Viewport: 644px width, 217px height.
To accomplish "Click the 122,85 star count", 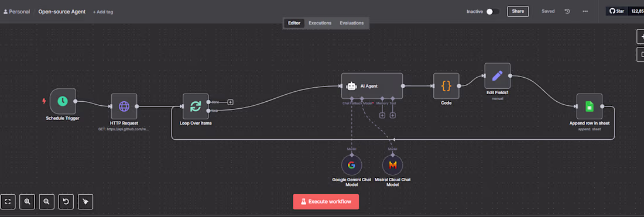I will click(x=636, y=12).
